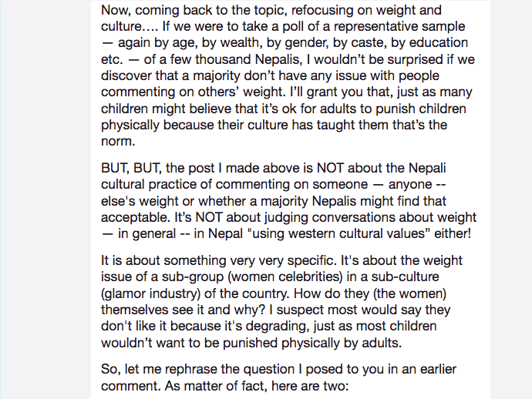The width and height of the screenshot is (532, 399).
Task: Click the words '(glamor industry)'
Action: (x=150, y=293)
